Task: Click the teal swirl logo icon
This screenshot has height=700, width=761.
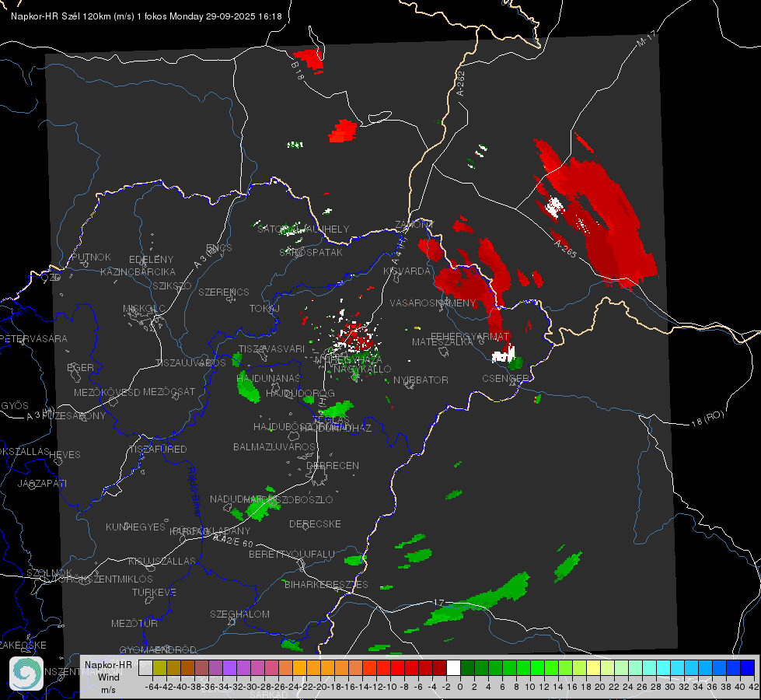Action: pos(26,674)
